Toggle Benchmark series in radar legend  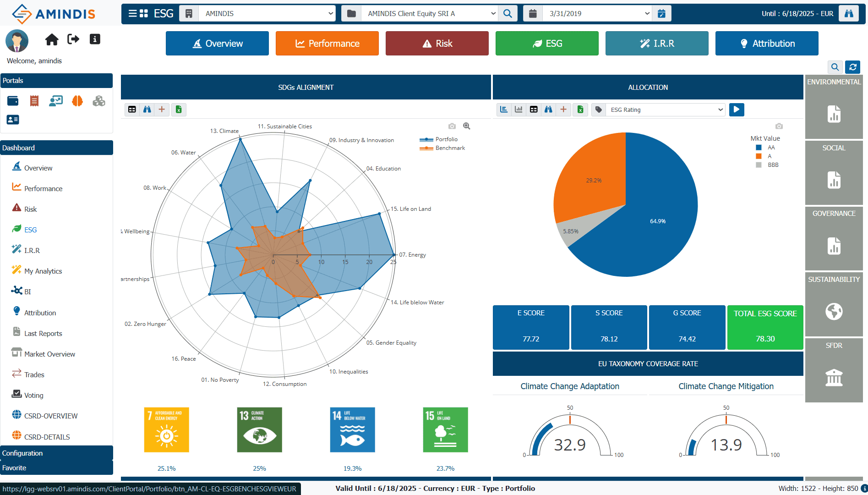tap(442, 148)
